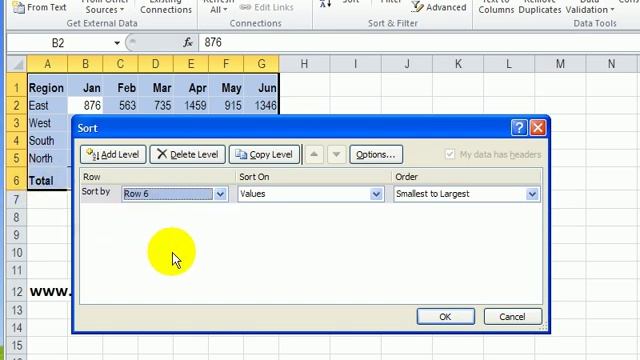Click the East cell
The height and width of the screenshot is (360, 640).
[47, 106]
